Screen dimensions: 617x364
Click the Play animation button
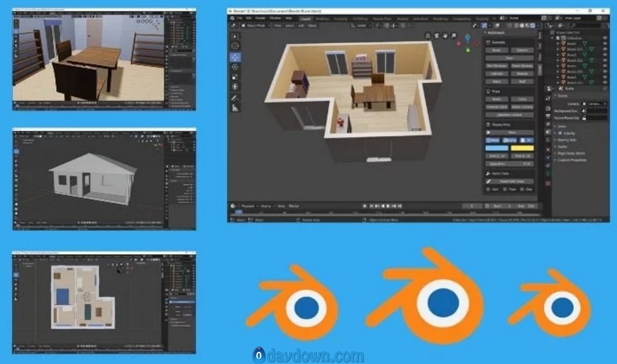[x=388, y=206]
